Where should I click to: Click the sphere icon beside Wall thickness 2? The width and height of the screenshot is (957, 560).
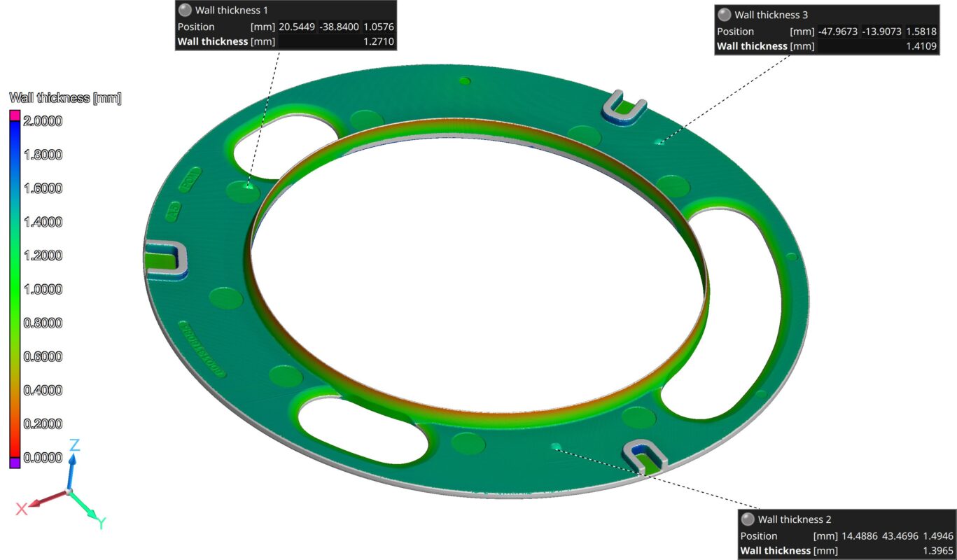click(x=748, y=519)
